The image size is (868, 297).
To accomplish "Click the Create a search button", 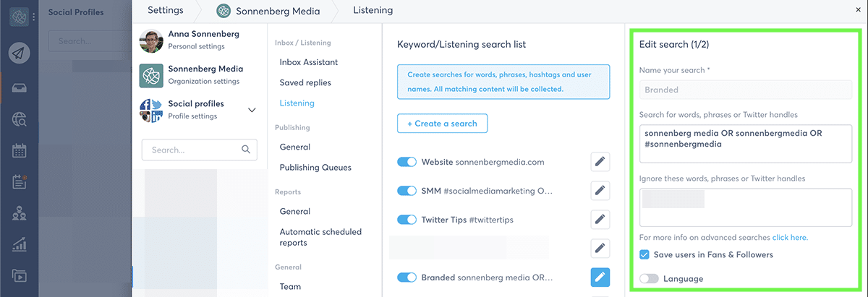I will [x=442, y=124].
